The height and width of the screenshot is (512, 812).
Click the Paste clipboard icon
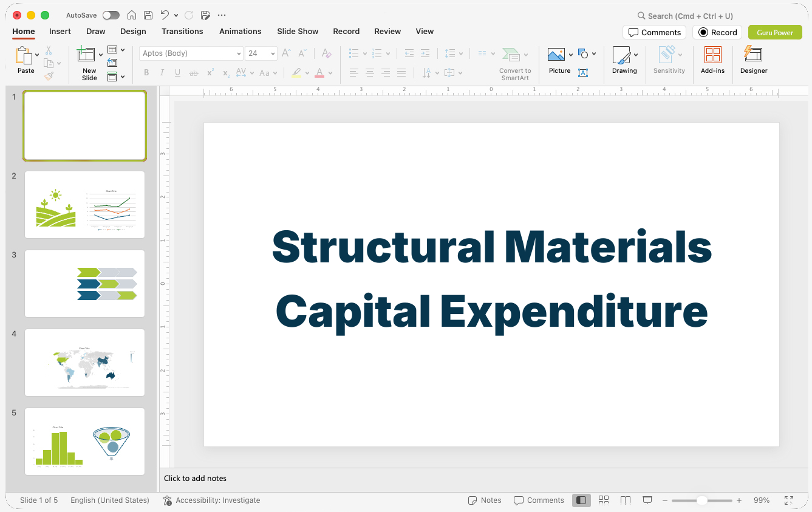(x=24, y=56)
